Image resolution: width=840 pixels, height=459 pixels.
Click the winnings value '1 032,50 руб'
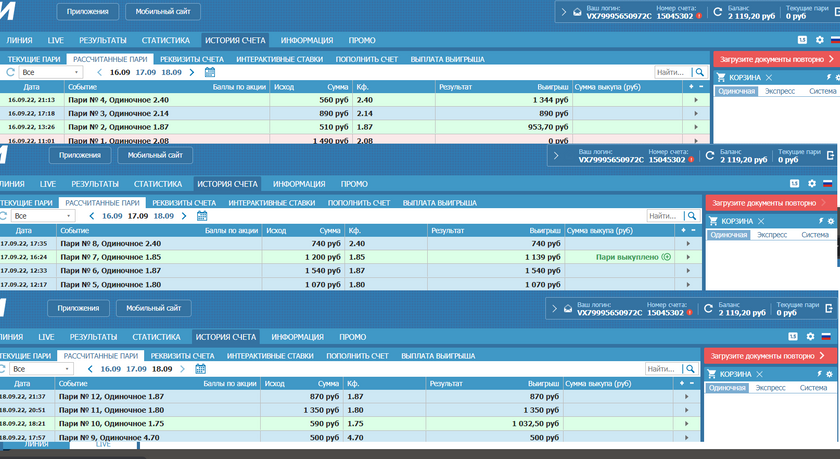tap(535, 424)
